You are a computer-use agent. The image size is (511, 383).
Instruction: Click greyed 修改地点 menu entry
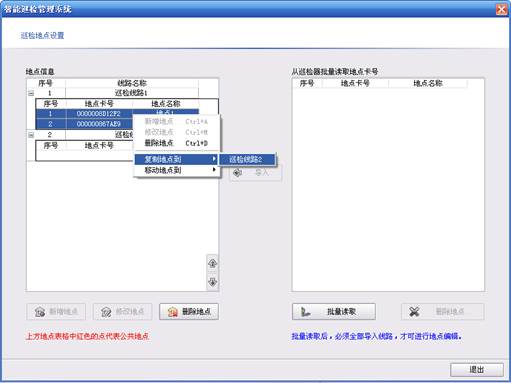[x=176, y=132]
